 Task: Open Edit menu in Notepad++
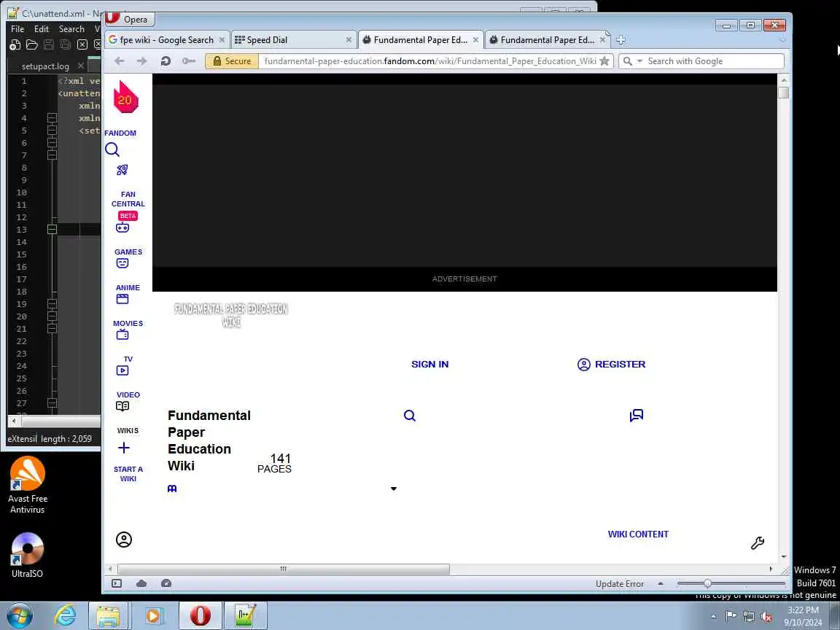tap(42, 29)
